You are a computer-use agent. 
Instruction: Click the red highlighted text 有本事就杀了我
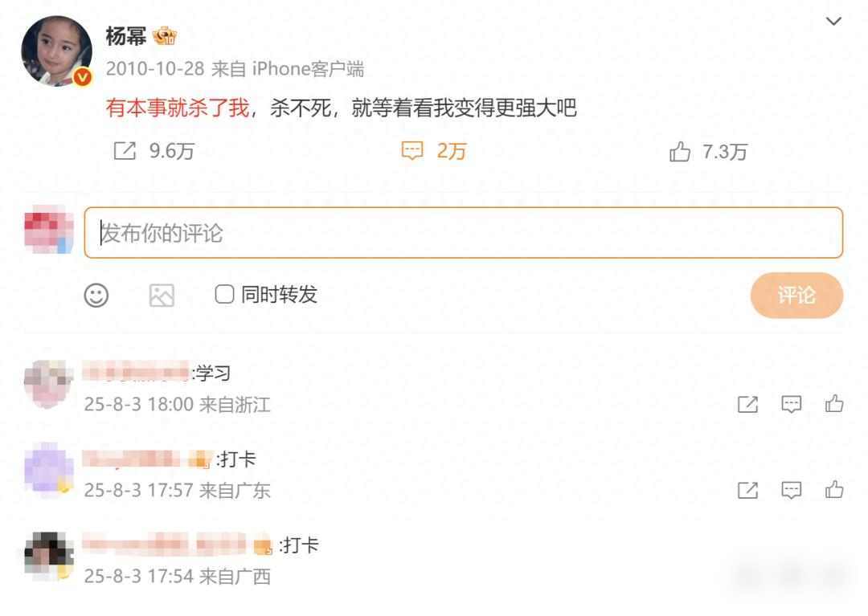[x=178, y=108]
